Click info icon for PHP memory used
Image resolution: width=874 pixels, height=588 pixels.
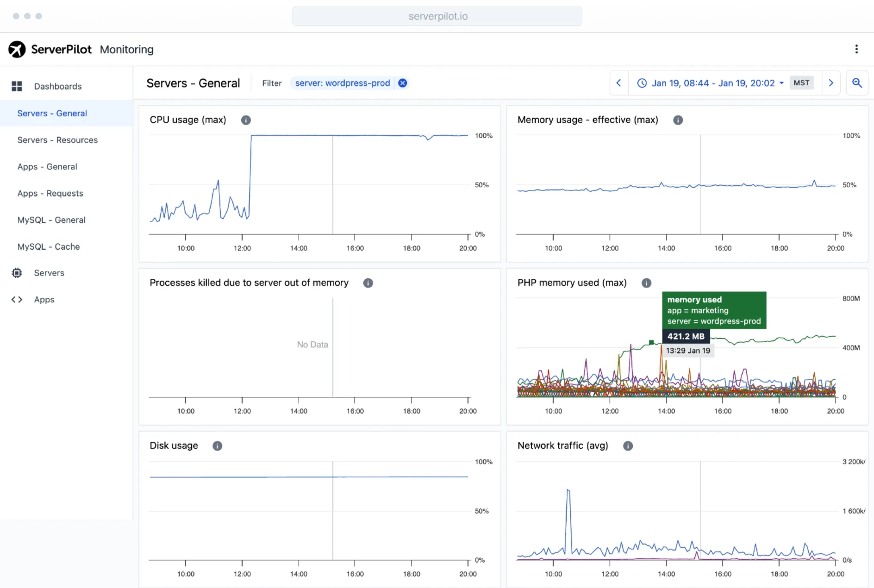point(646,283)
